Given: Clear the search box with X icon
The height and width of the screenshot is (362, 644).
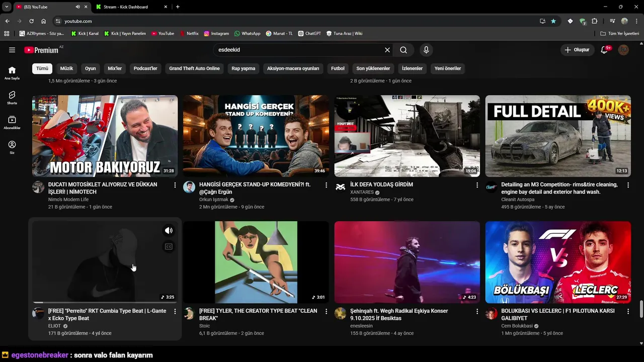Looking at the screenshot, I should coord(387,50).
